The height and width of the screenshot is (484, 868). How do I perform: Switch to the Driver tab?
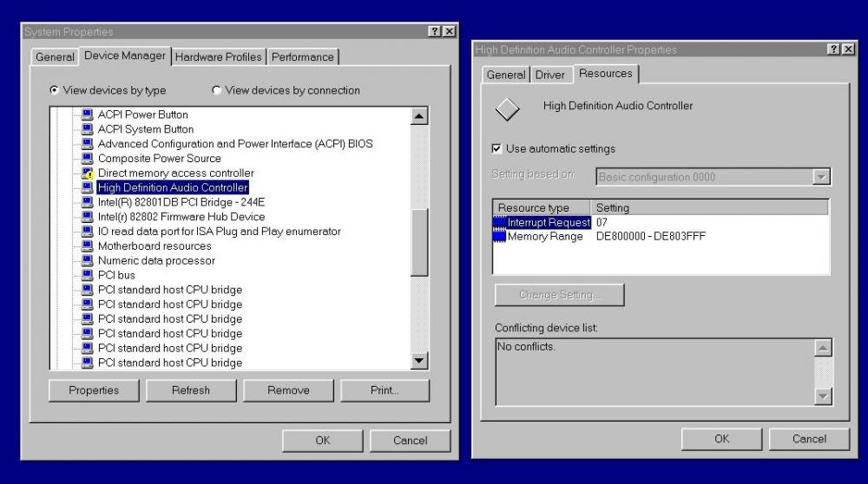(549, 75)
